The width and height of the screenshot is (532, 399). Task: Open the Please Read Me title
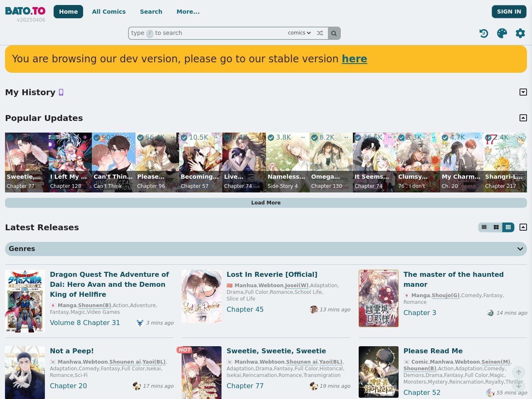[433, 351]
